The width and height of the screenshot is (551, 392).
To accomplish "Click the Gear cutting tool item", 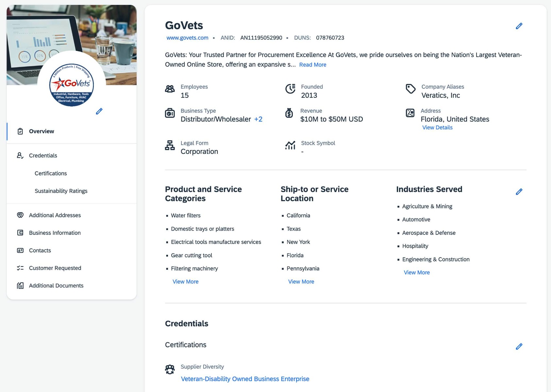I will 192,255.
